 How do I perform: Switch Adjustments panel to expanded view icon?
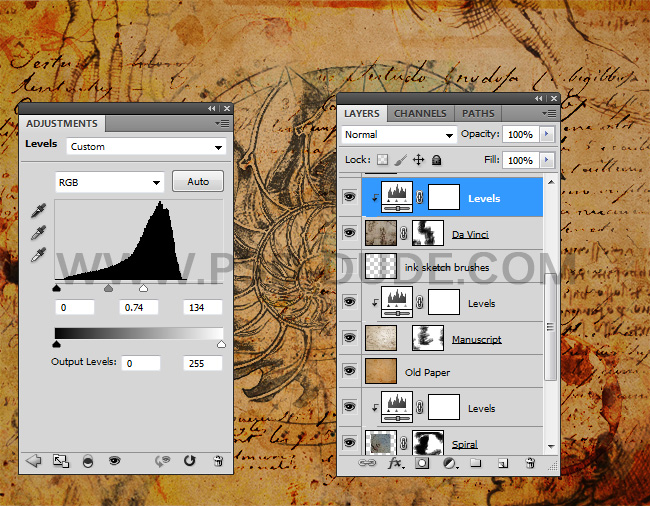pyautogui.click(x=61, y=461)
